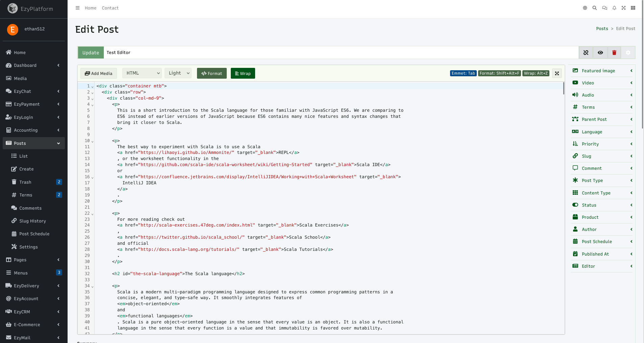
Task: Toggle post preview with the eye icon
Action: click(x=600, y=53)
